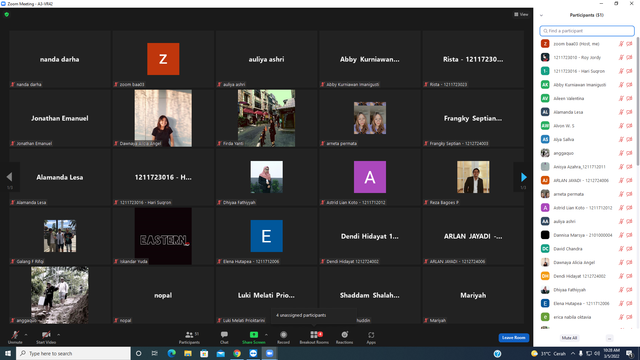Click Aileen Valentina's video-off icon

[629, 98]
